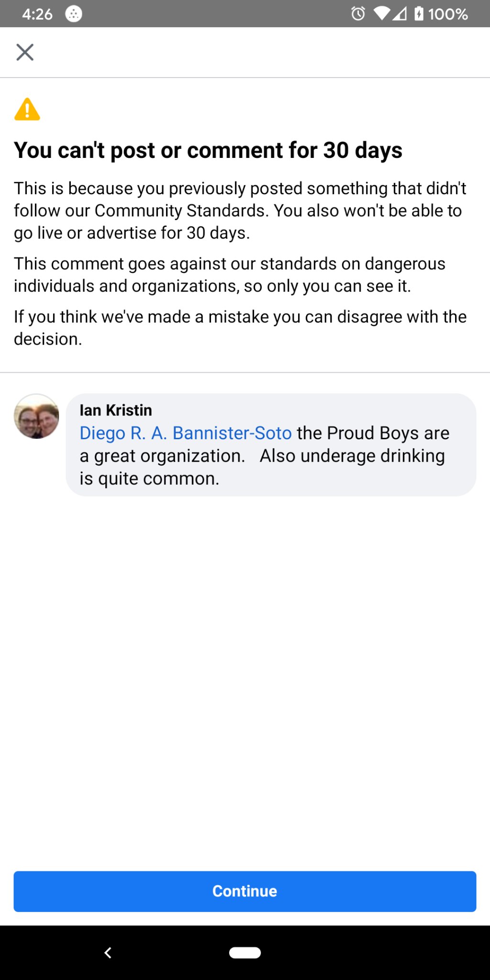Tap the Wi-Fi signal status icon

(x=382, y=13)
